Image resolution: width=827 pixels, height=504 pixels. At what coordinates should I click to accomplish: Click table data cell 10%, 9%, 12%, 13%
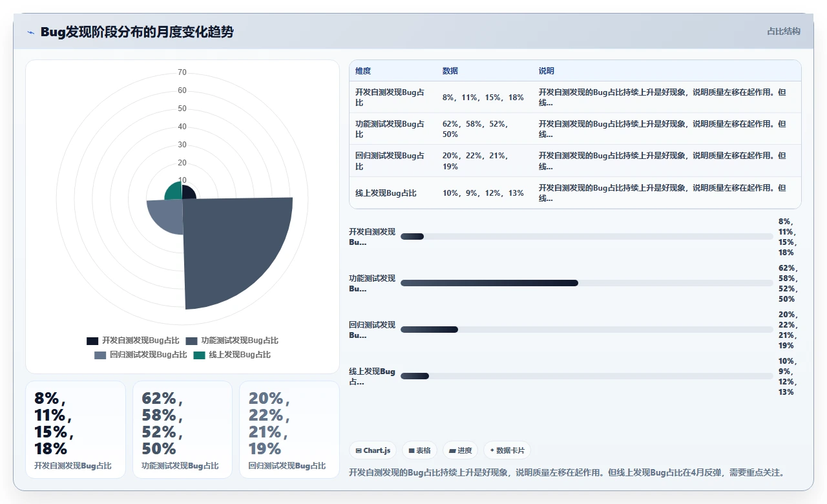[x=483, y=193]
